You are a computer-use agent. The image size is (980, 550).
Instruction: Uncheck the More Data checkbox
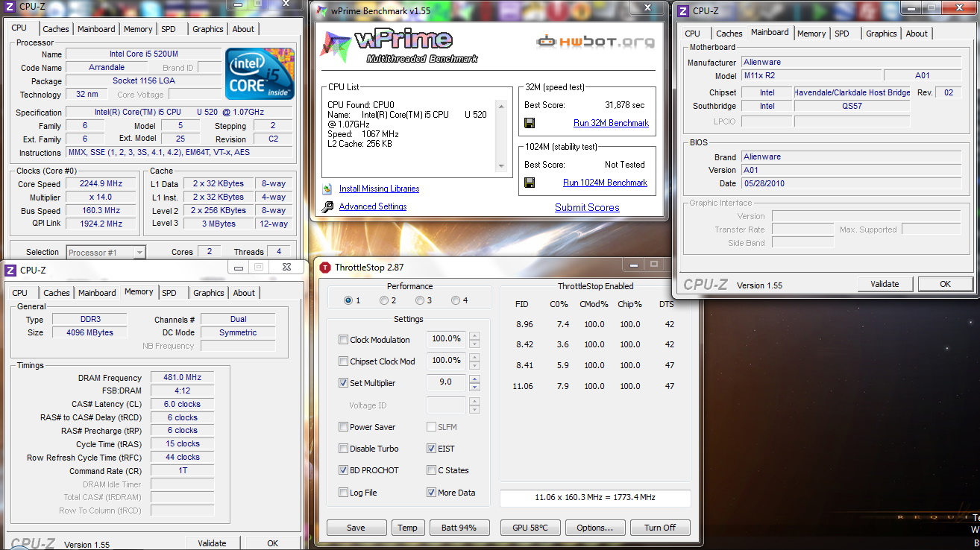point(431,493)
